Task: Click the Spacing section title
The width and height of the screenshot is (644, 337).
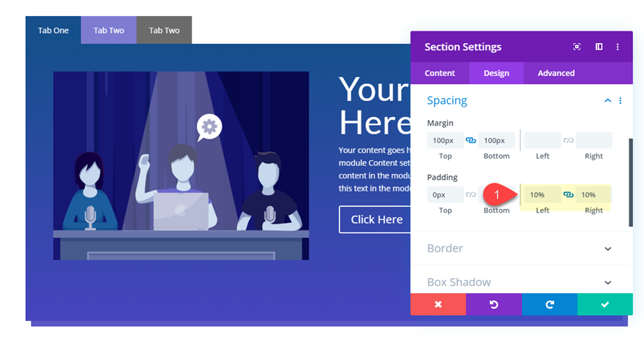Action: pyautogui.click(x=447, y=101)
